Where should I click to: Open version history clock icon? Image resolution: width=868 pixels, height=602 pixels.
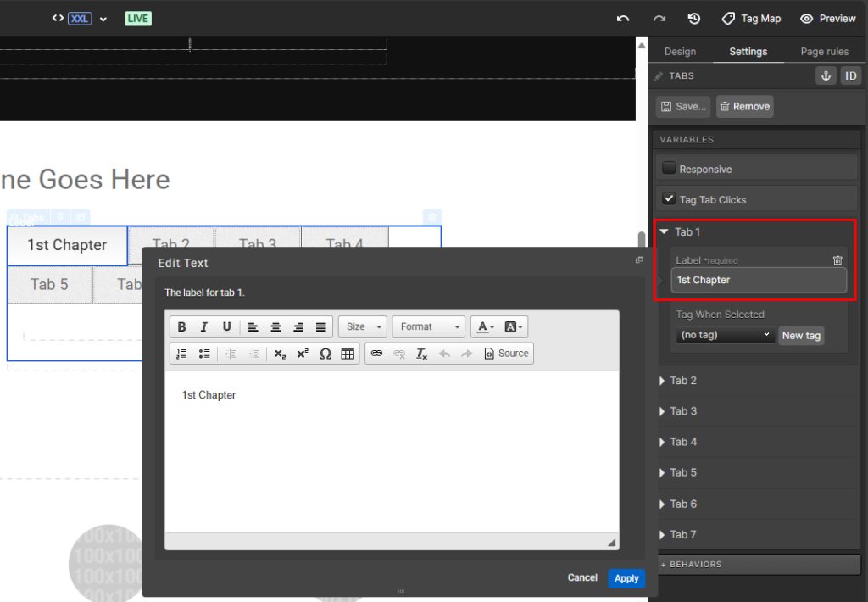click(694, 19)
